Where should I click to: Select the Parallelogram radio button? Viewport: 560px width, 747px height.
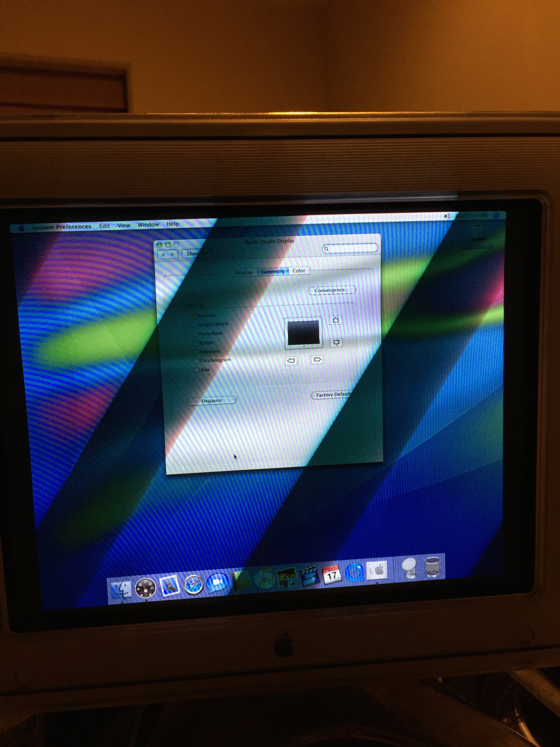point(197,361)
